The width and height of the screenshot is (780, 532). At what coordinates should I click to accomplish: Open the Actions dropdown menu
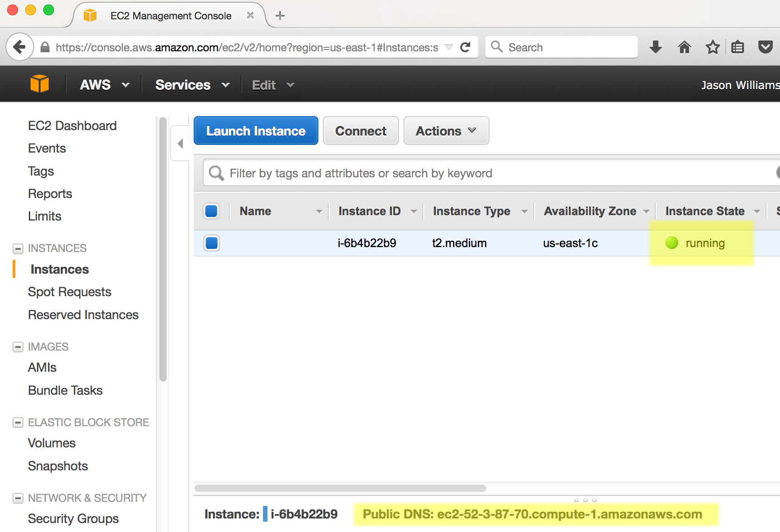tap(446, 131)
